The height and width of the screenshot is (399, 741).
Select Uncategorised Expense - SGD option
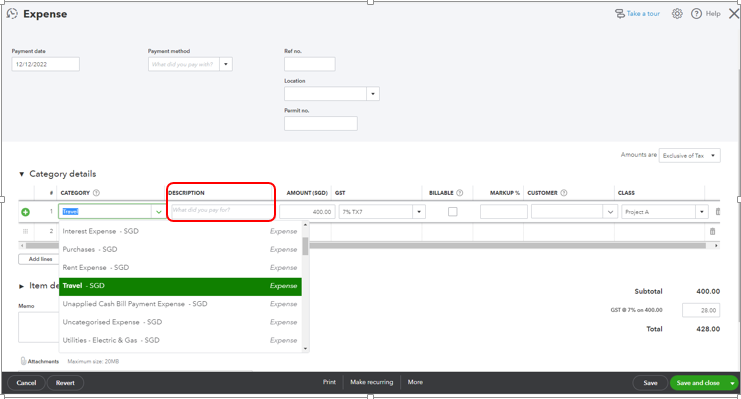pos(180,322)
